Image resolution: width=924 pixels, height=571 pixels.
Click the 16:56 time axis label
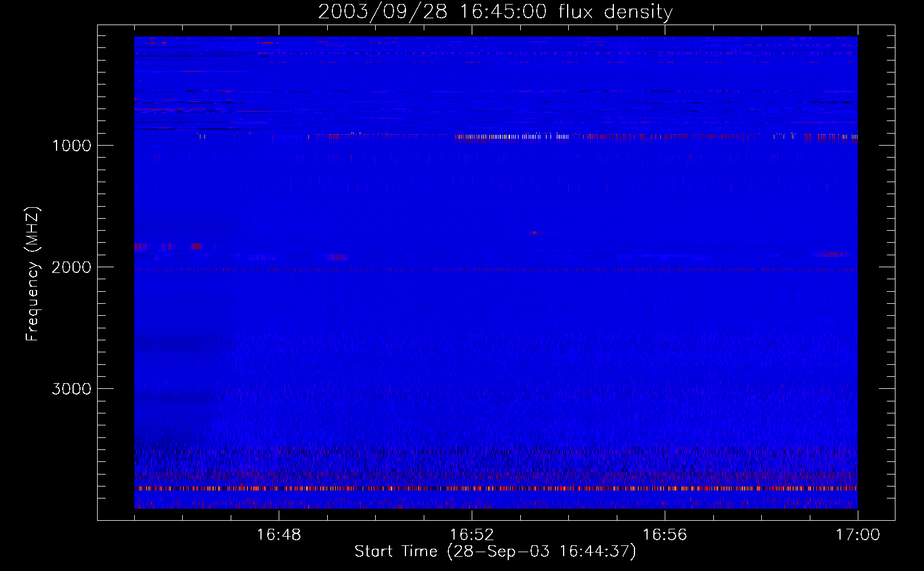click(x=665, y=535)
